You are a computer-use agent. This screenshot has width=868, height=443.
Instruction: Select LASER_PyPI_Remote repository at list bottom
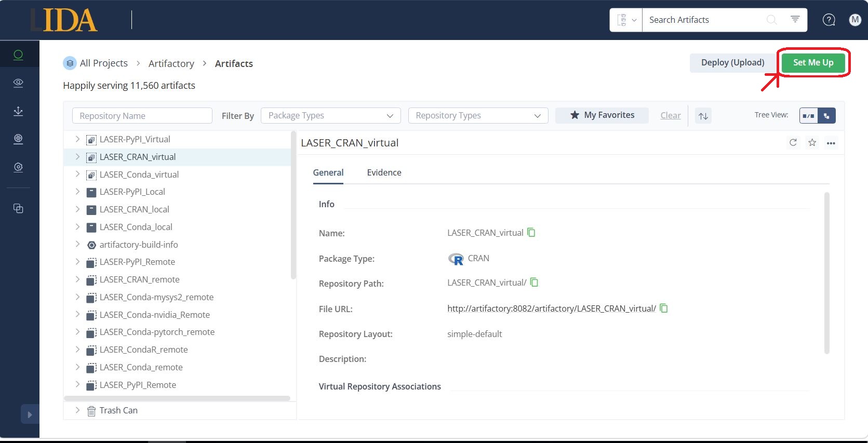(138, 385)
